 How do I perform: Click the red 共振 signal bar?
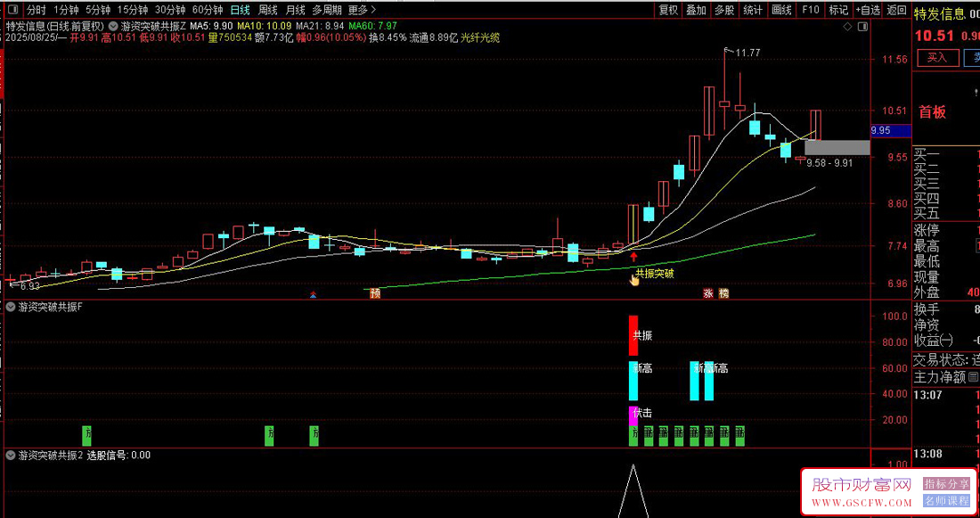click(633, 336)
